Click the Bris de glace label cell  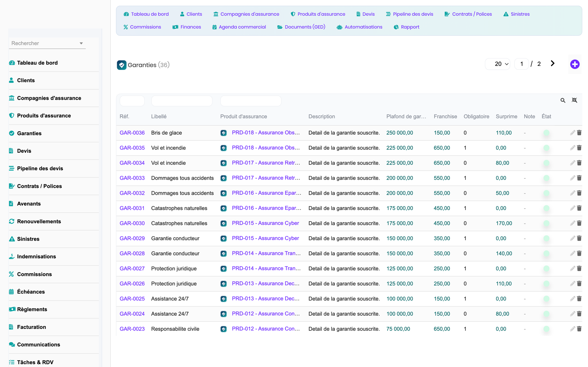click(166, 133)
